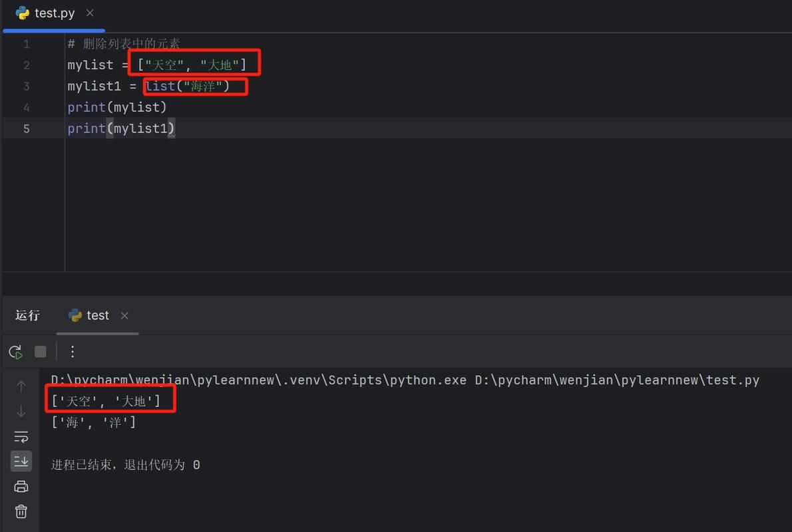Clear all console output with the trash icon
The width and height of the screenshot is (792, 532).
pyautogui.click(x=21, y=511)
